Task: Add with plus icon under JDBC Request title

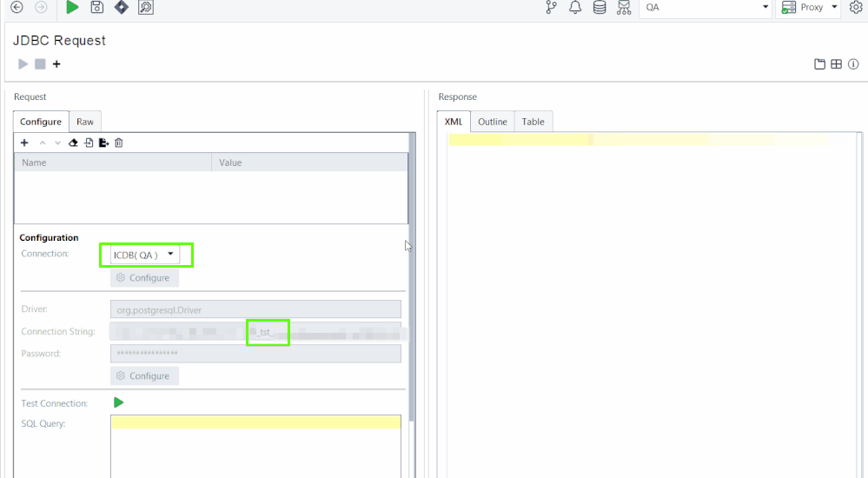Action: pos(56,64)
